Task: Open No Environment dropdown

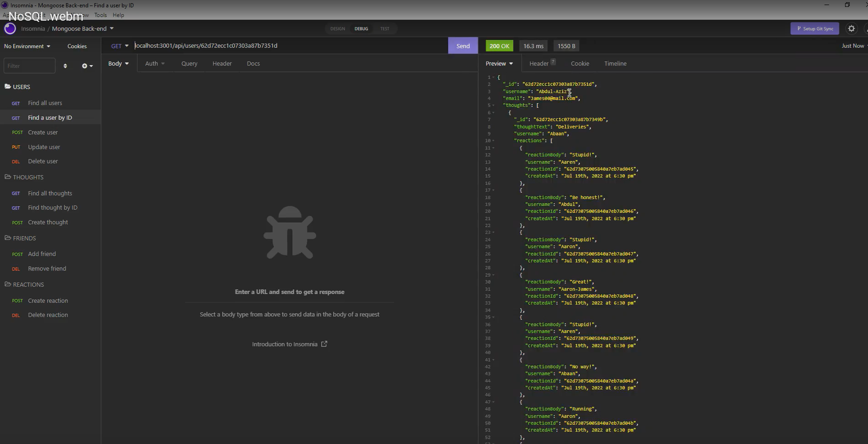Action: point(27,46)
